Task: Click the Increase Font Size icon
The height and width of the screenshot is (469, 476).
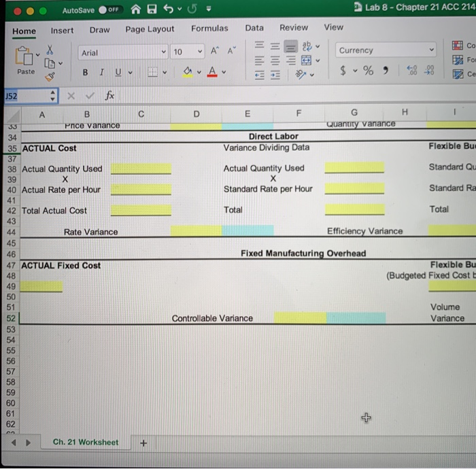Action: 215,51
